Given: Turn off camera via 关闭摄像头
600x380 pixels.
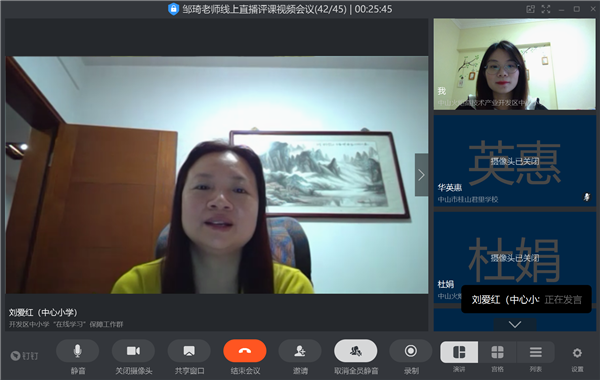Looking at the screenshot, I should click(133, 351).
